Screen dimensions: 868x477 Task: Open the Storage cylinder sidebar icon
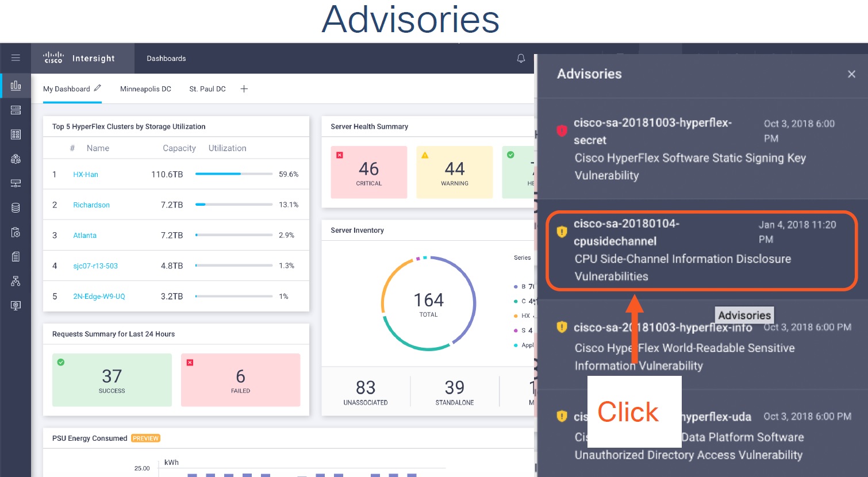point(16,208)
